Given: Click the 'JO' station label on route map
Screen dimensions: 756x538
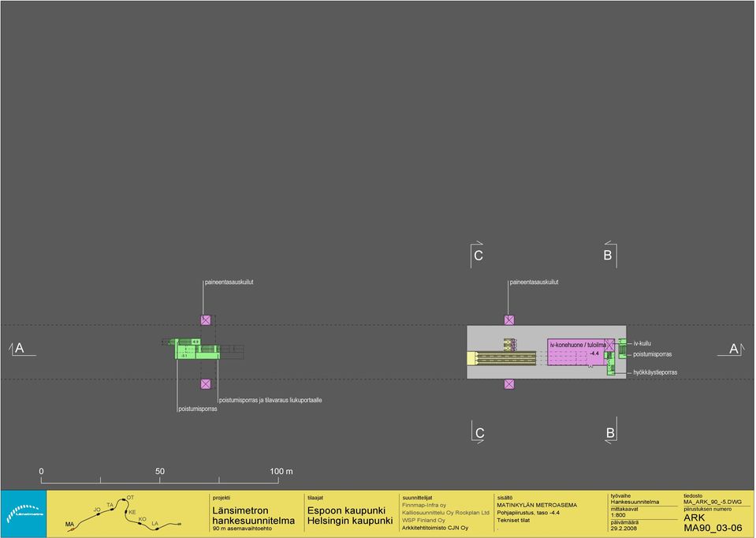Looking at the screenshot, I should coord(97,510).
